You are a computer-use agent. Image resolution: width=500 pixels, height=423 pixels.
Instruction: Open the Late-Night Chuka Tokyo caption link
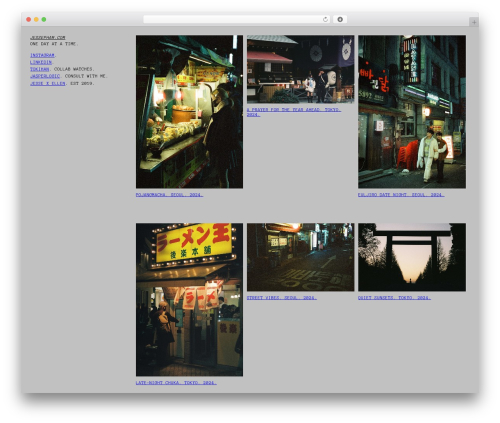176,383
